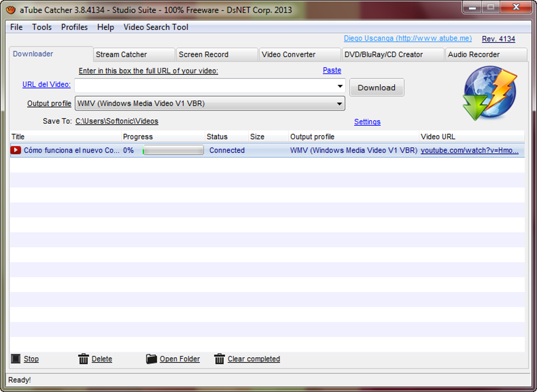Viewport: 537px width, 392px height.
Task: Switch to the Video Converter tab
Action: click(x=300, y=54)
